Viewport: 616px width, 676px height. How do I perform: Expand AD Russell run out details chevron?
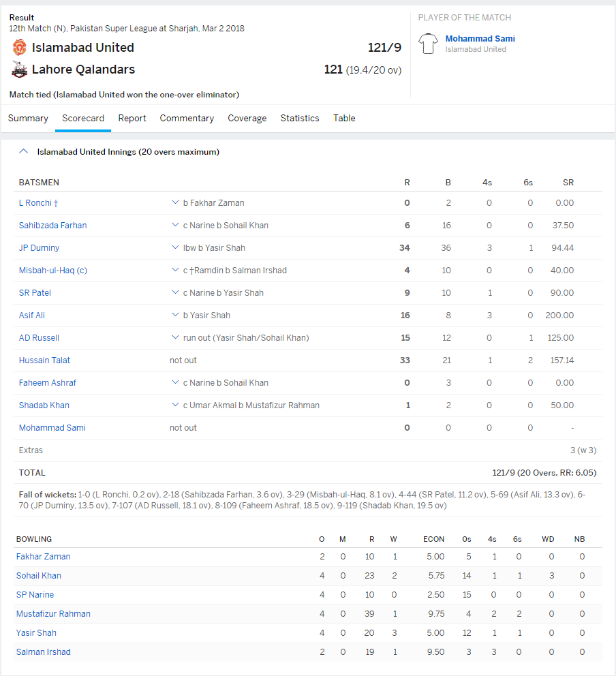pos(175,338)
